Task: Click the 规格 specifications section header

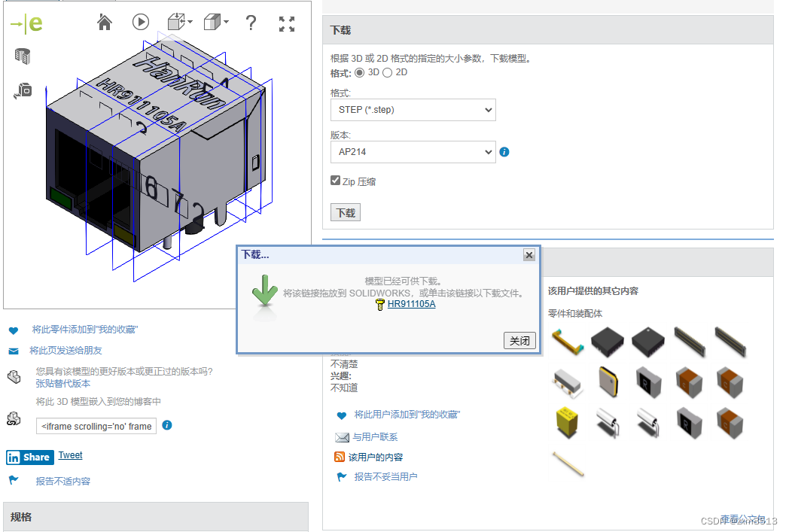Action: pos(156,517)
